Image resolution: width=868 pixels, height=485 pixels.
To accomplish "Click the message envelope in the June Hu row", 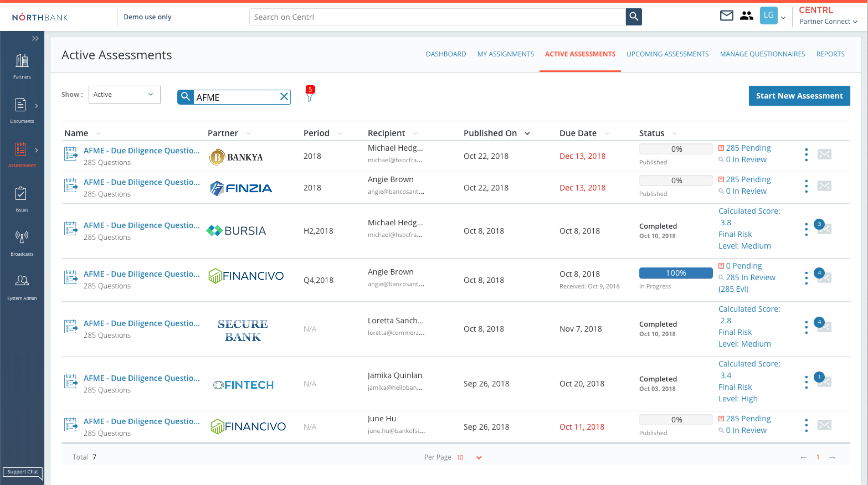I will pyautogui.click(x=824, y=425).
